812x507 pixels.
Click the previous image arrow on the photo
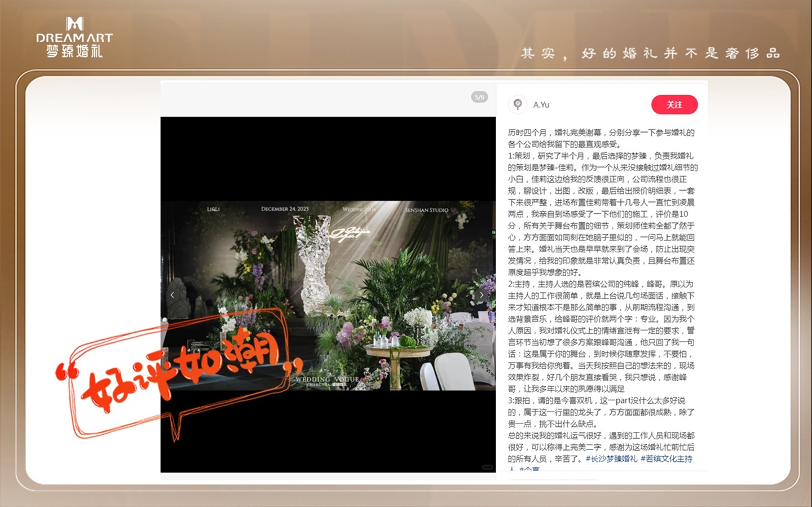coord(173,295)
